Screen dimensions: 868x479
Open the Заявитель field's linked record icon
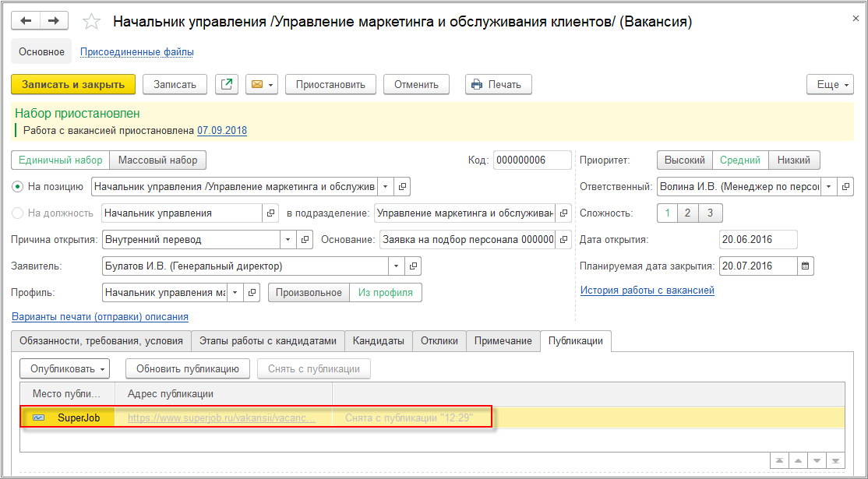pyautogui.click(x=413, y=266)
